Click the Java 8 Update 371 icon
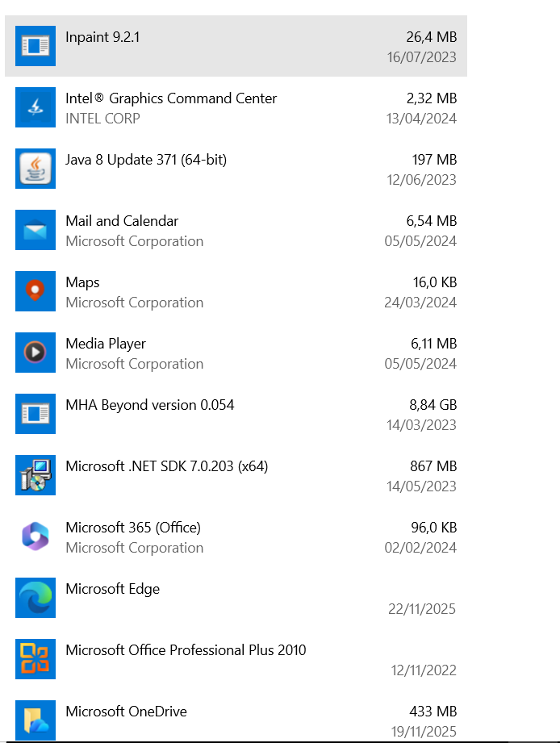The height and width of the screenshot is (743, 560). [35, 169]
